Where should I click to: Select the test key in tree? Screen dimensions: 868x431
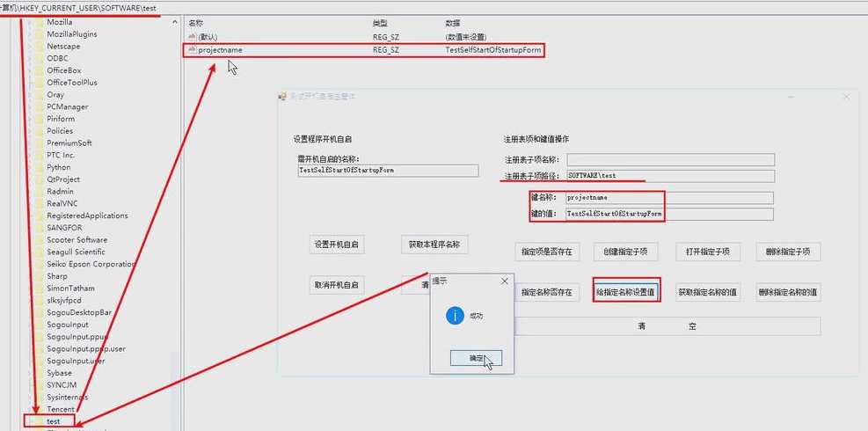point(53,421)
